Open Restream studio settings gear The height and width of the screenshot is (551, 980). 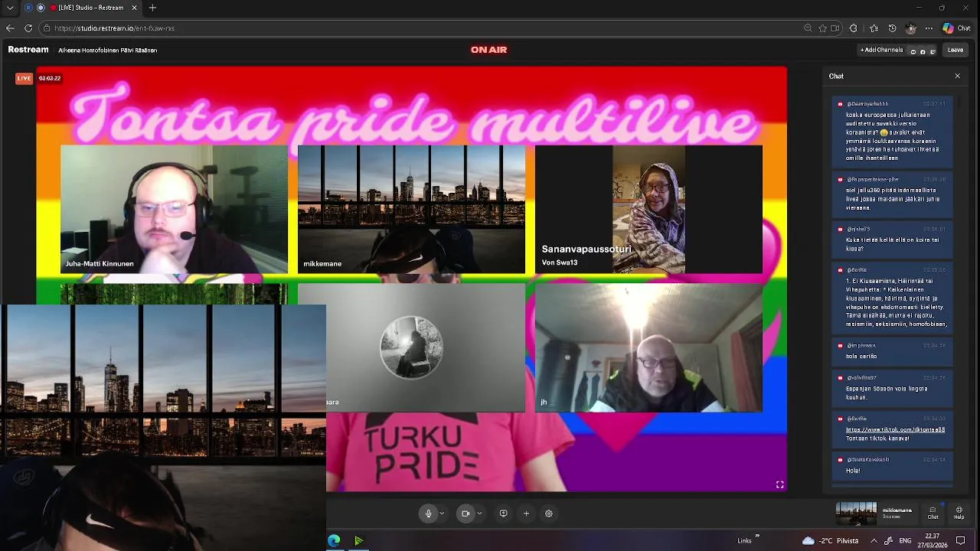click(x=549, y=514)
